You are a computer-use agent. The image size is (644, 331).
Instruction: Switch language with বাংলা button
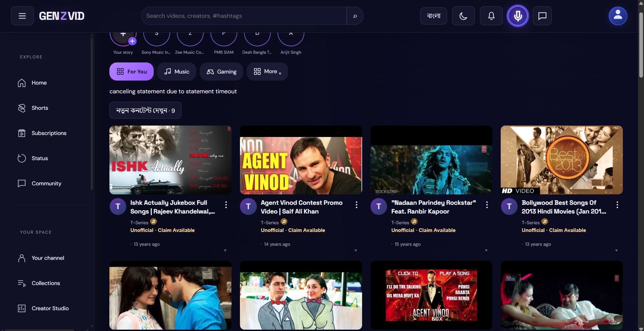click(x=433, y=16)
